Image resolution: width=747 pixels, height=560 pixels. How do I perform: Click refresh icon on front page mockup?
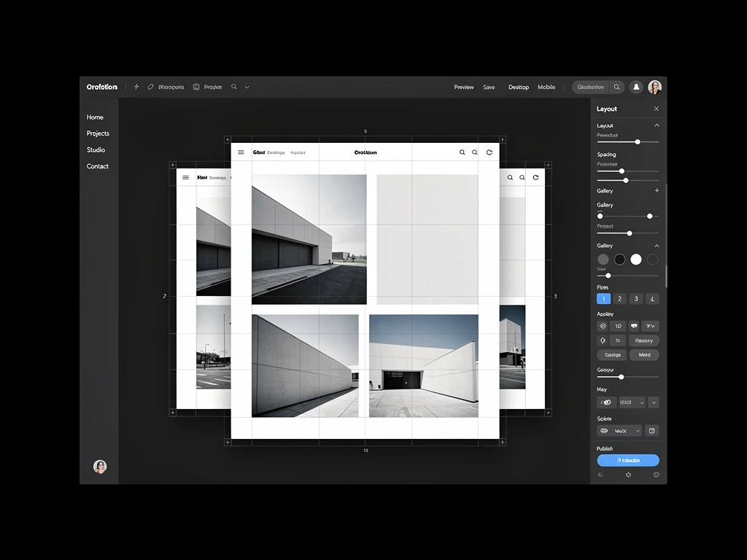point(489,152)
